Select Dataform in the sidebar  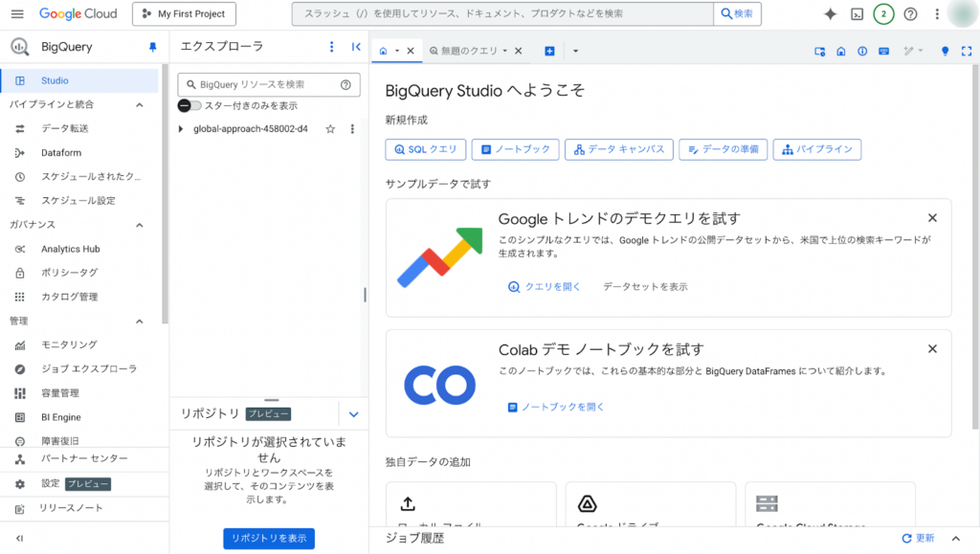[61, 153]
